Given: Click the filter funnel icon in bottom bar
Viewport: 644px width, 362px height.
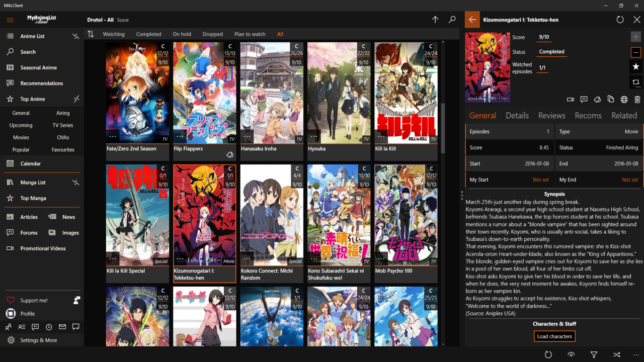Looking at the screenshot, I should pos(594,354).
